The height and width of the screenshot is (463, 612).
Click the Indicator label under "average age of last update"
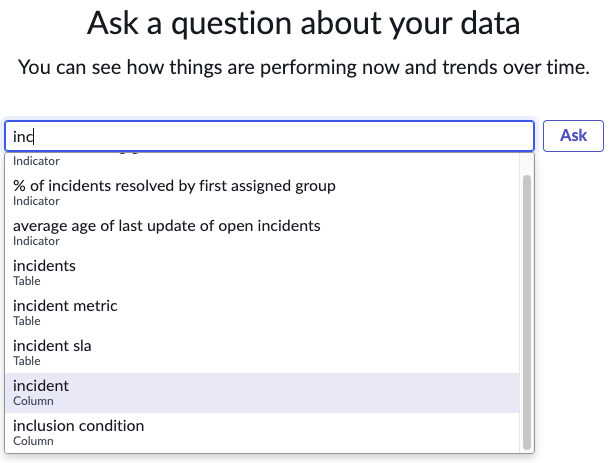[x=36, y=241]
